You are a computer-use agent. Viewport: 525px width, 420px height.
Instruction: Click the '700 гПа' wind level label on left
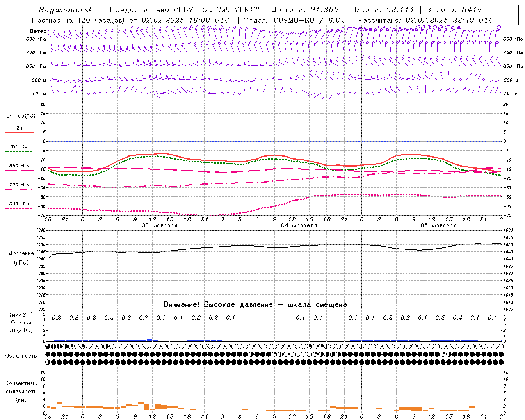[36, 52]
